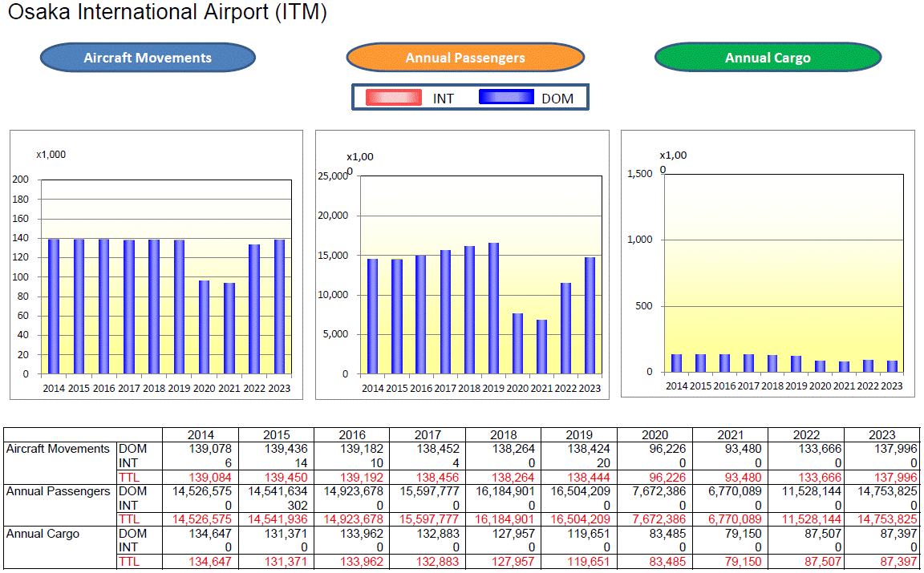Select the red total 137,996 for 2023
The image size is (924, 573).
[x=896, y=477]
